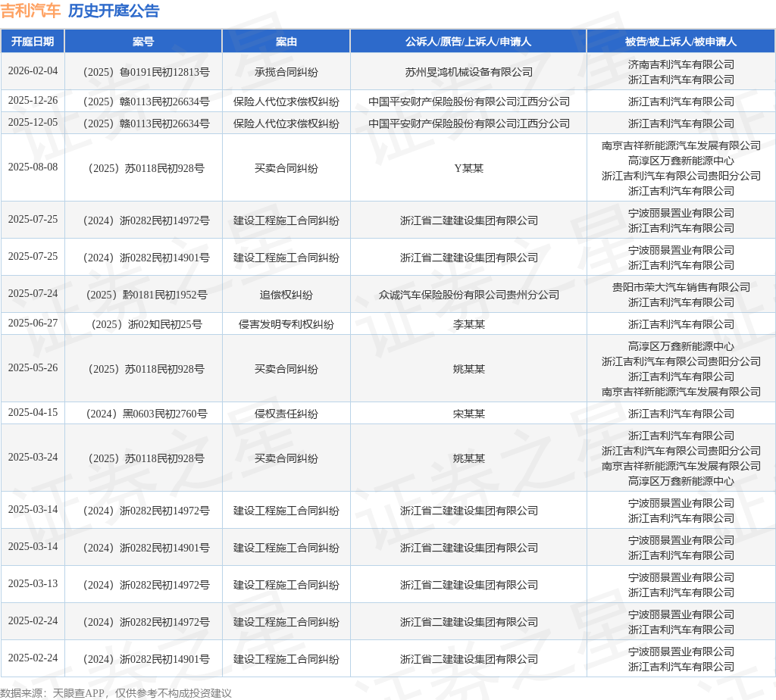Click plaintiff 李某某
The image size is (776, 700).
pos(468,324)
